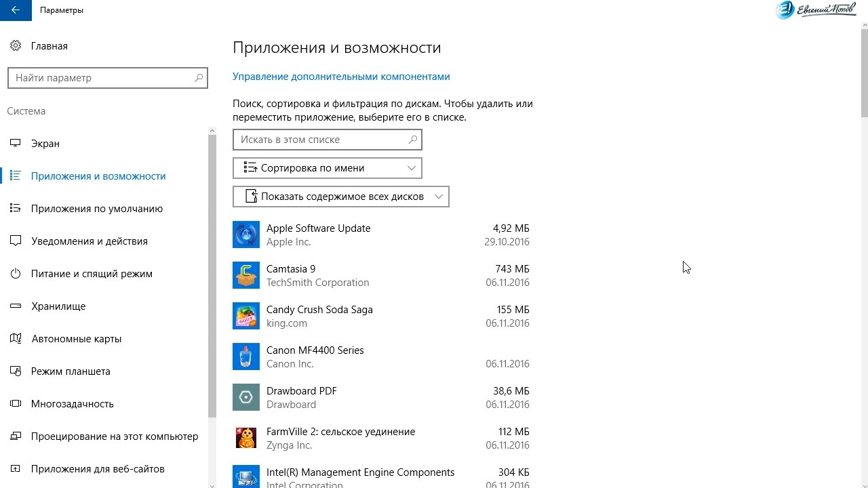Click Уведомления и действия message icon
The height and width of the screenshot is (488, 868).
click(16, 241)
